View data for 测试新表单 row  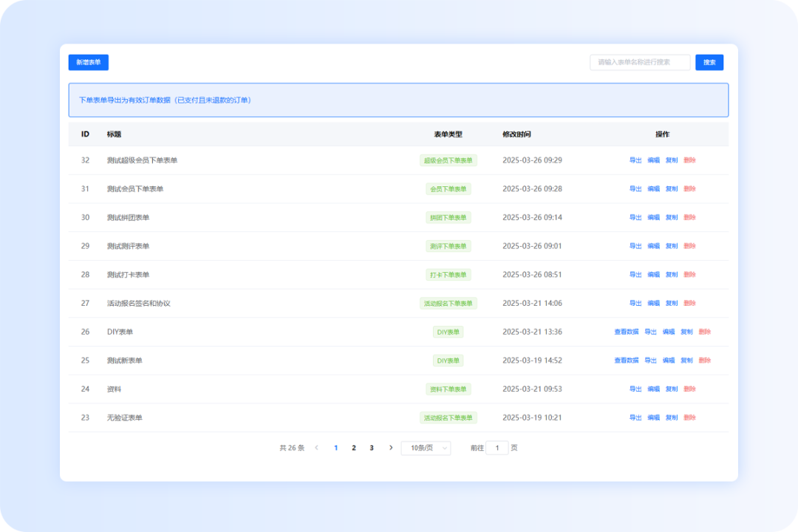626,361
